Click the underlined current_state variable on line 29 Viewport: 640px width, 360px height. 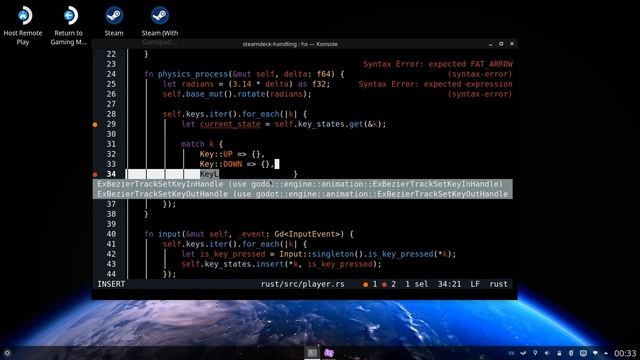230,124
